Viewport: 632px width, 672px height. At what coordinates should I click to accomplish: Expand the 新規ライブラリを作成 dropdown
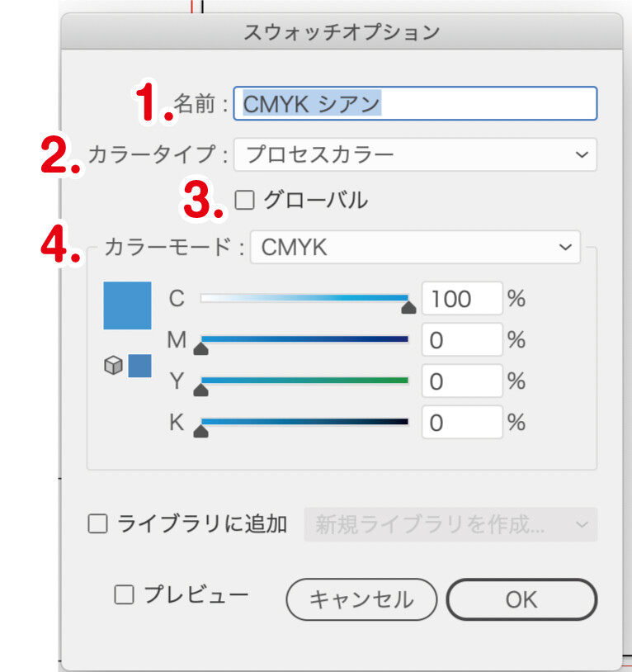click(450, 524)
